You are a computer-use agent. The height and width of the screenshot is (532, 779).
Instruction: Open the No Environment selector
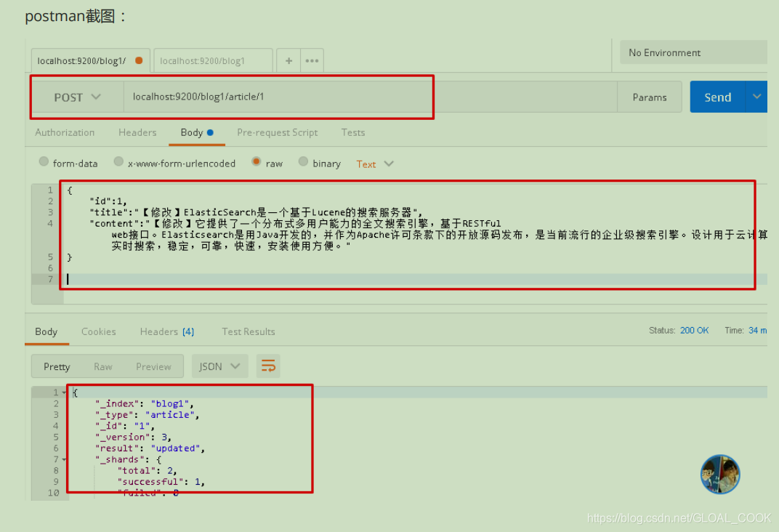(x=693, y=52)
